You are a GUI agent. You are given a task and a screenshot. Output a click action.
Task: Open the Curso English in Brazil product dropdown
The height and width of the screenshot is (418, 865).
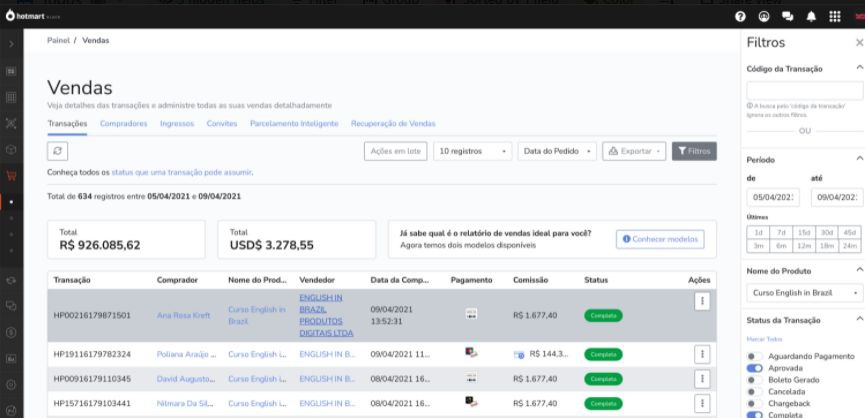[x=804, y=293]
